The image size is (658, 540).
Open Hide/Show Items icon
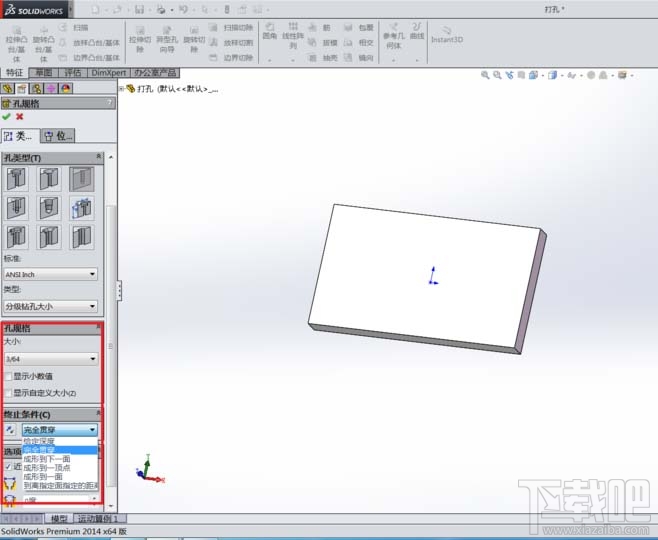click(x=572, y=75)
